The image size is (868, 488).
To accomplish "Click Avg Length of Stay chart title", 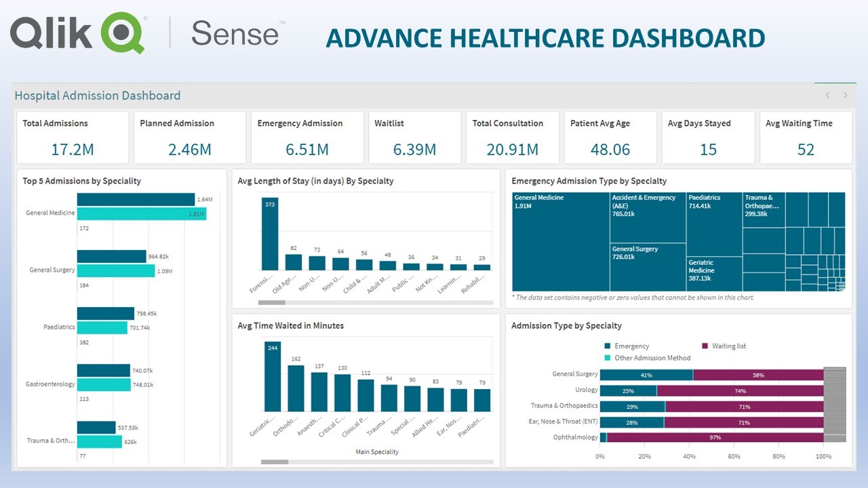I will pyautogui.click(x=316, y=181).
